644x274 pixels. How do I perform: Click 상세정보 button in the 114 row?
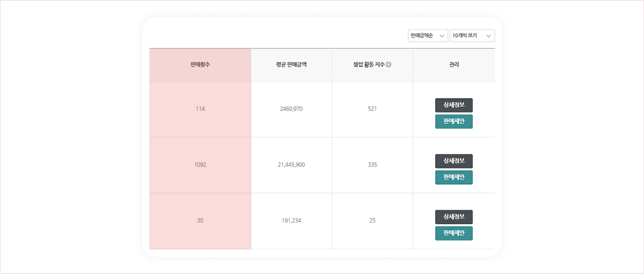[454, 105]
